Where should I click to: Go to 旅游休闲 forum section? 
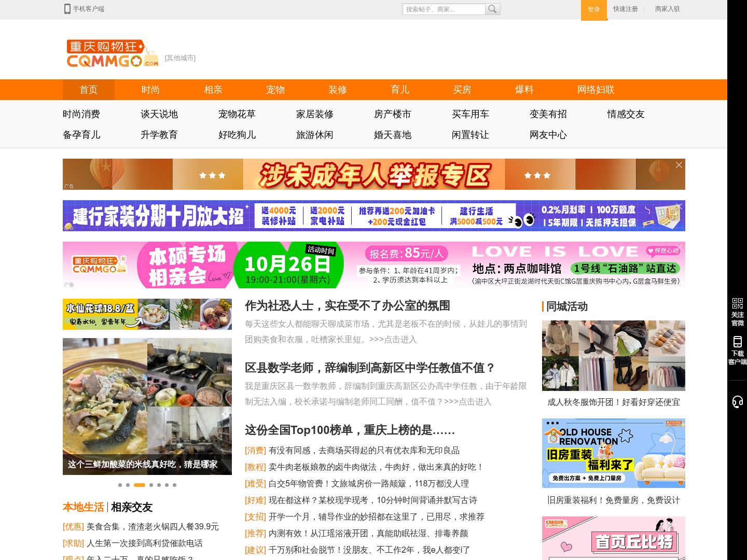pyautogui.click(x=315, y=135)
